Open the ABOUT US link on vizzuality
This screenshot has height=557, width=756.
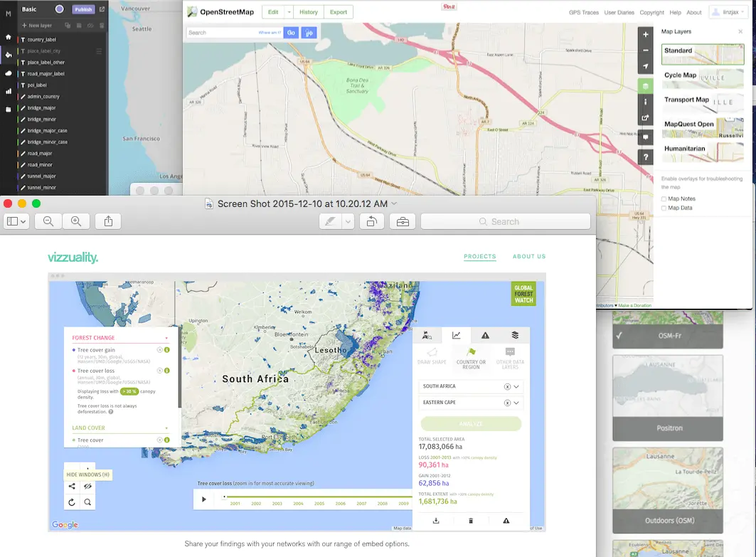(529, 257)
